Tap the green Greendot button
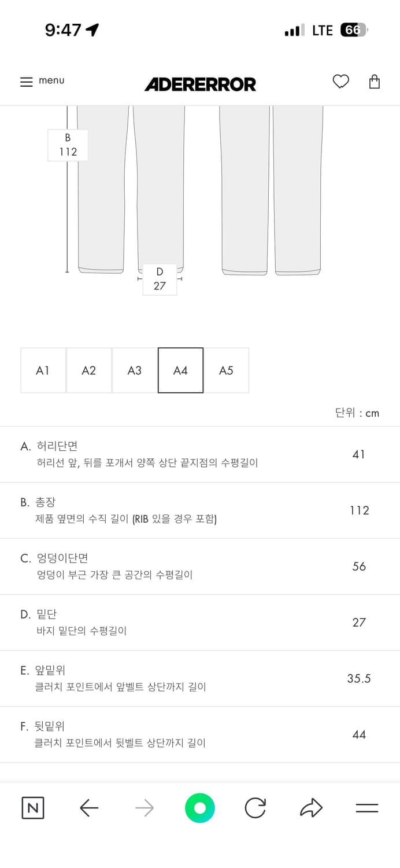This screenshot has width=400, height=868. pyautogui.click(x=199, y=808)
